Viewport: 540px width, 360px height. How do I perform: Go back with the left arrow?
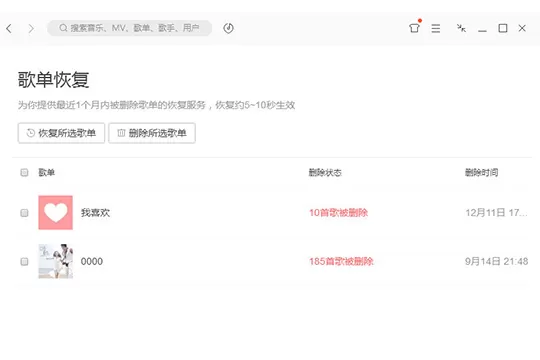click(x=9, y=28)
